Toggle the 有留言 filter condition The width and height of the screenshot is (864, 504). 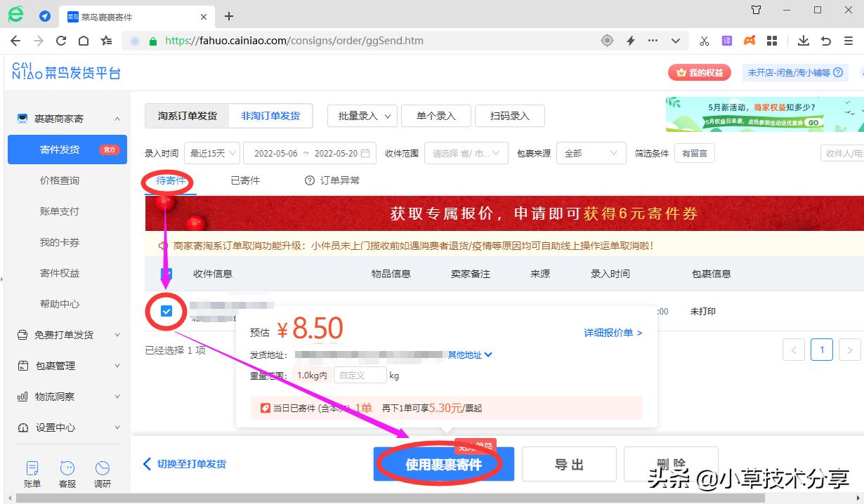tap(694, 152)
